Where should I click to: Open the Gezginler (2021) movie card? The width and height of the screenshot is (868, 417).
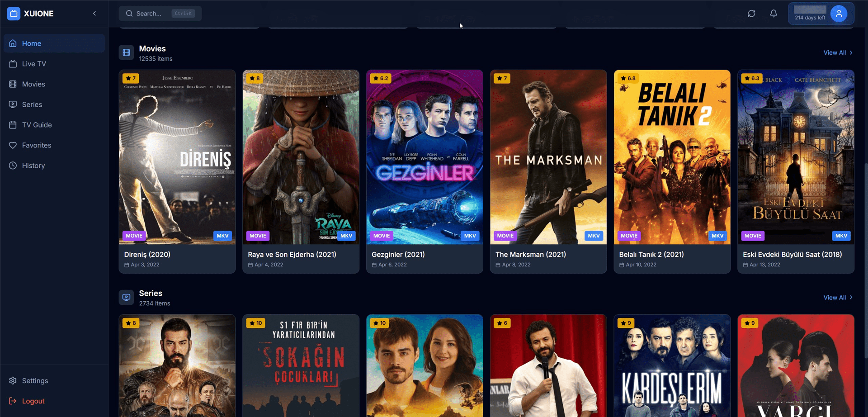(x=425, y=171)
